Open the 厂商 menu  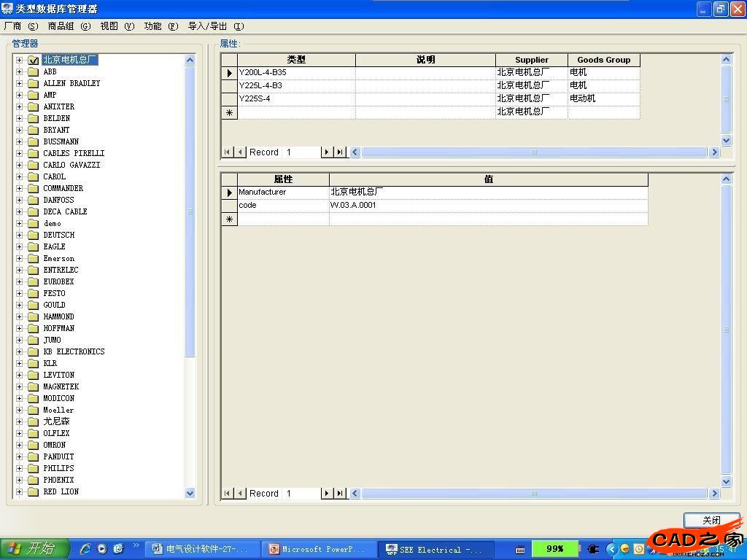[x=21, y=26]
